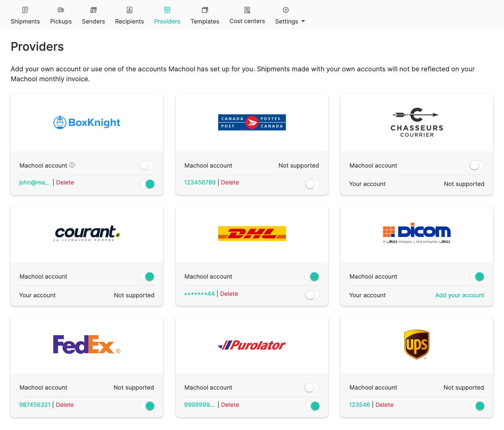Switch to the Senders tab
504x430 pixels.
[x=93, y=21]
